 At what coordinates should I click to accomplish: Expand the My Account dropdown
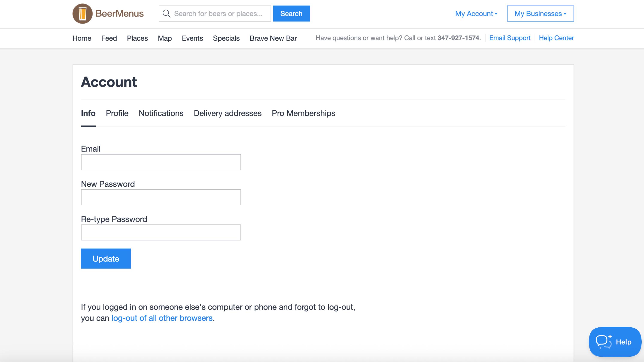coord(476,14)
